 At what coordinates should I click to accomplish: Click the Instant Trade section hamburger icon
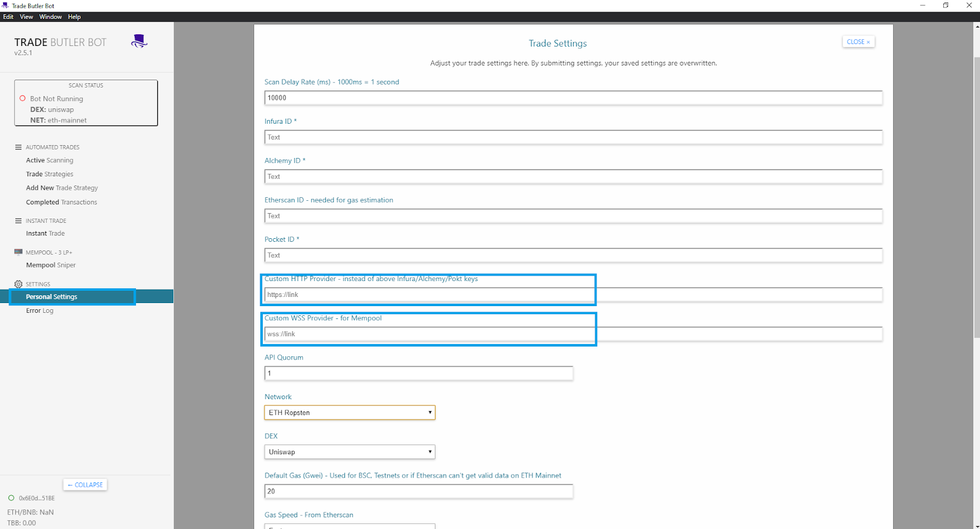pos(18,220)
